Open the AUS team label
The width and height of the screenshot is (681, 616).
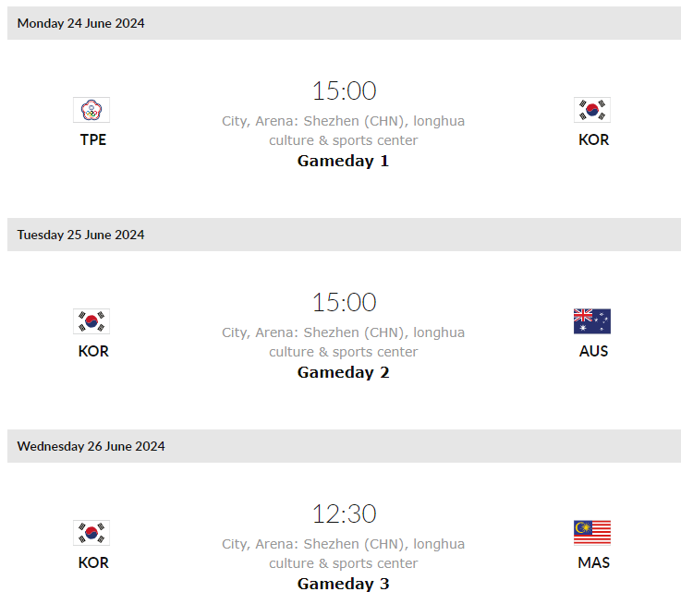coord(593,351)
